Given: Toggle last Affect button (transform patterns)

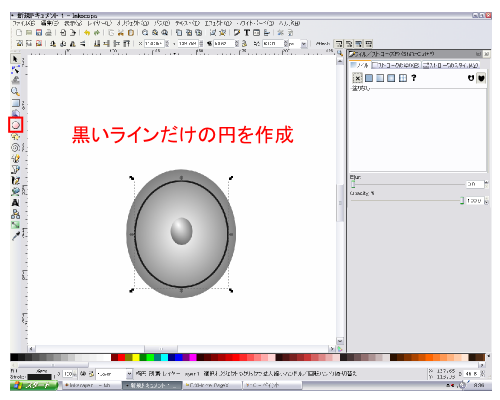Looking at the screenshot, I should [x=368, y=43].
